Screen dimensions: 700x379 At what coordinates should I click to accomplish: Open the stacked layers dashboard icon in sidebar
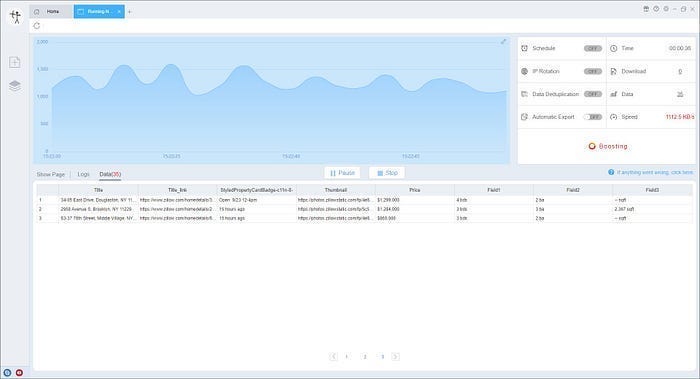15,86
